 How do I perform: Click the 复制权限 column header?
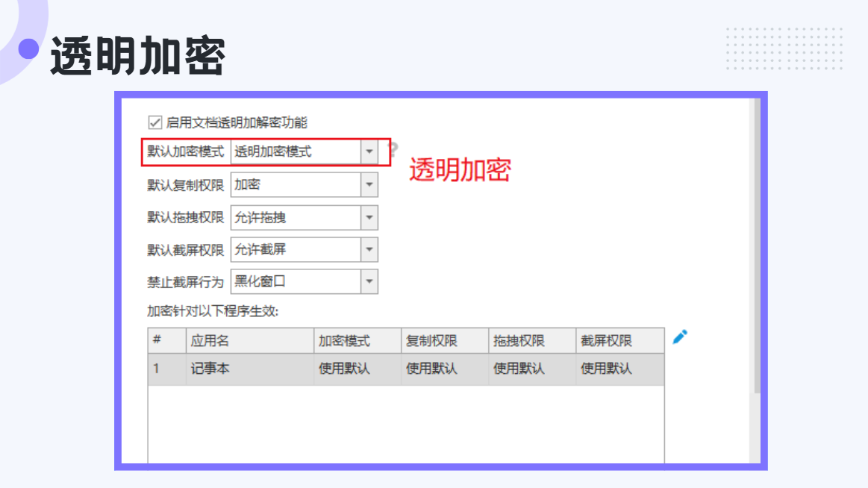click(x=445, y=341)
